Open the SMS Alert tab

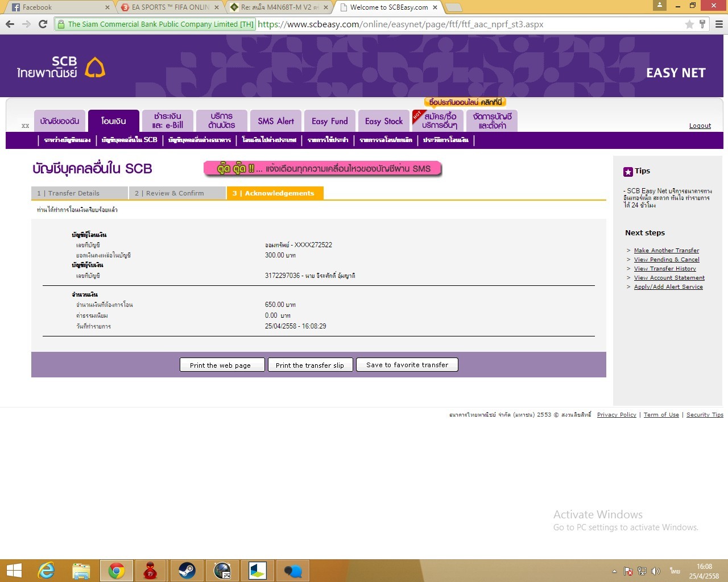tap(276, 121)
